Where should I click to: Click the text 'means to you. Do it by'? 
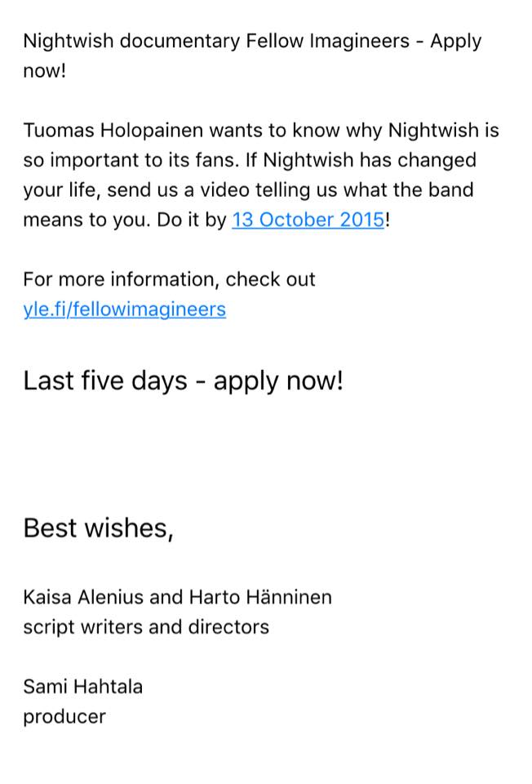pyautogui.click(x=125, y=220)
